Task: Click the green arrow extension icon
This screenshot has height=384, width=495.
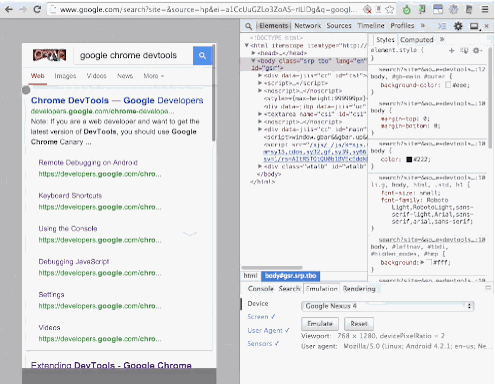Action: [422, 10]
